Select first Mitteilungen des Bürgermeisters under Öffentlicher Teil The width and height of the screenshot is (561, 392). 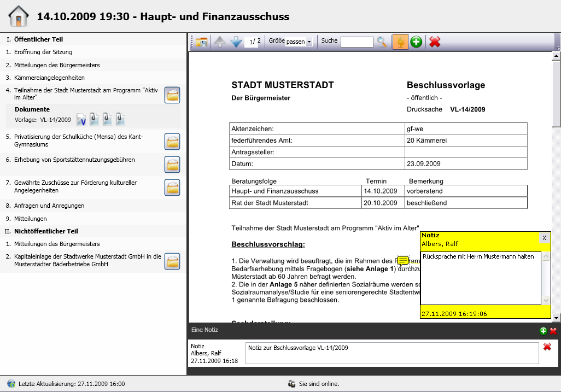pos(57,65)
